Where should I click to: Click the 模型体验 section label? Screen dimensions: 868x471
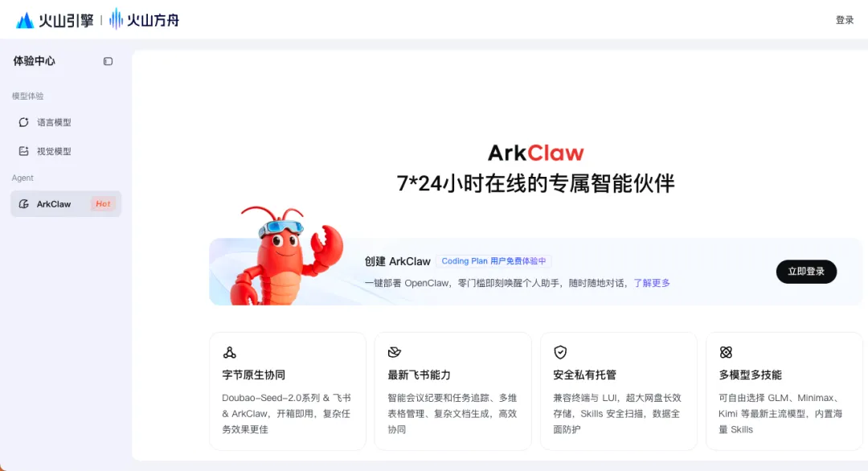[x=27, y=96]
